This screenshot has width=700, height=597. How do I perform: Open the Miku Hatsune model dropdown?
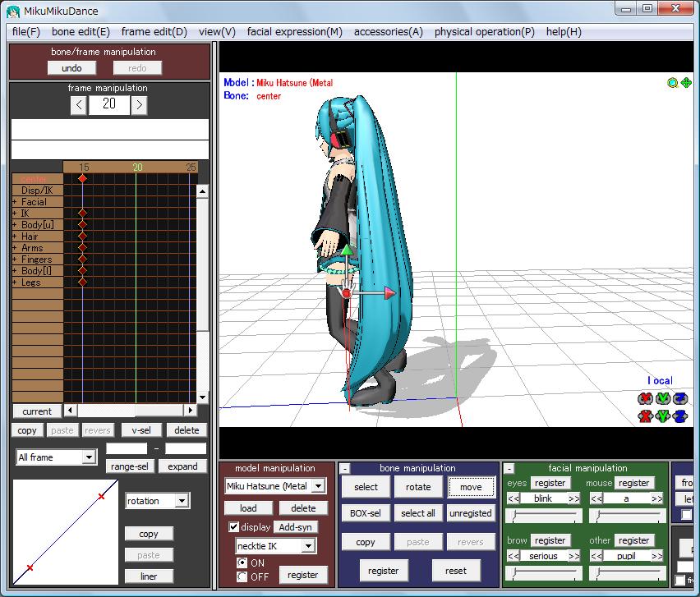click(318, 486)
